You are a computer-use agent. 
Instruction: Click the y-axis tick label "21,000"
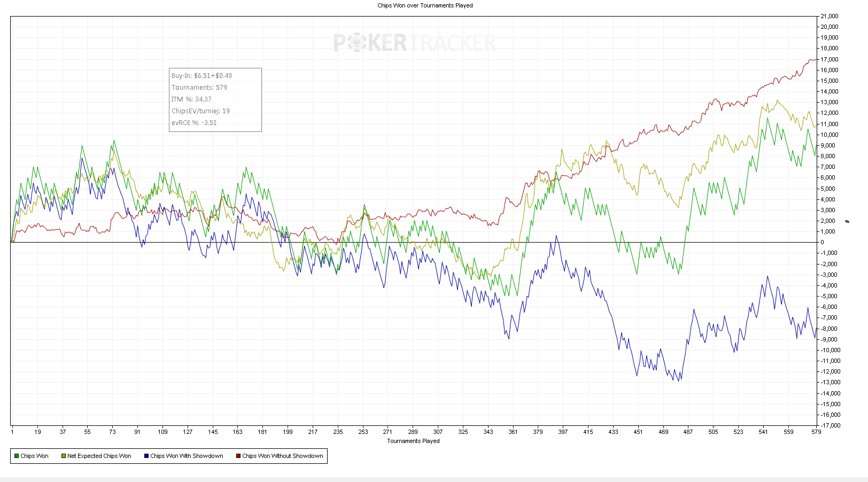pyautogui.click(x=830, y=16)
